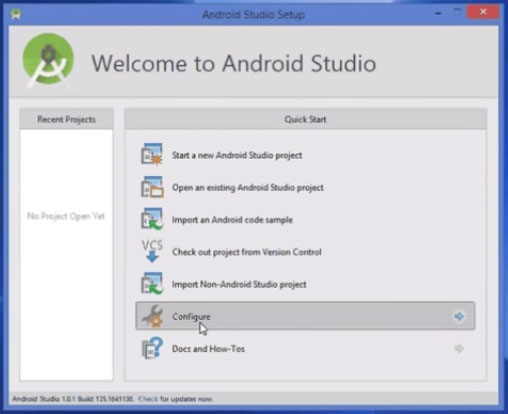Viewport: 508px width, 414px height.
Task: Start a new Android Studio project
Action: pyautogui.click(x=237, y=155)
